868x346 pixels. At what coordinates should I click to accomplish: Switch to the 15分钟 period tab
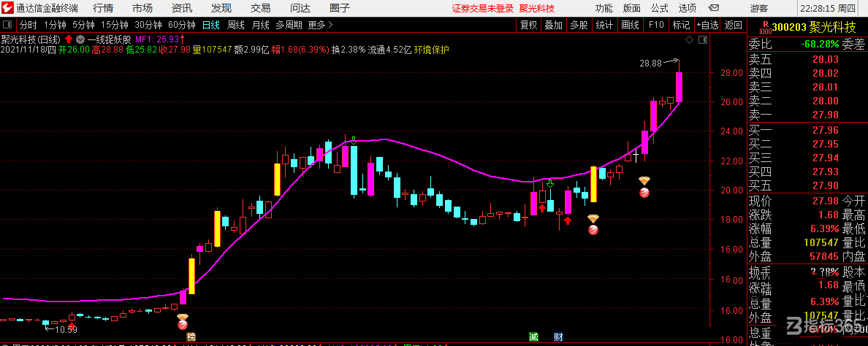(115, 25)
